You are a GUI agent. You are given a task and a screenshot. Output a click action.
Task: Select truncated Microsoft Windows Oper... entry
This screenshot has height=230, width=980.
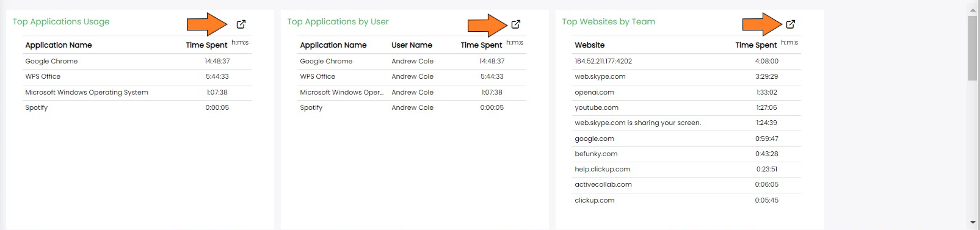click(x=342, y=92)
